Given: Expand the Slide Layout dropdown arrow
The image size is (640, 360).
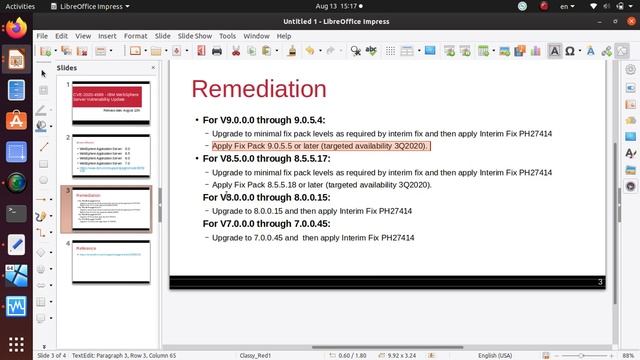Looking at the screenshot, I should point(111,51).
